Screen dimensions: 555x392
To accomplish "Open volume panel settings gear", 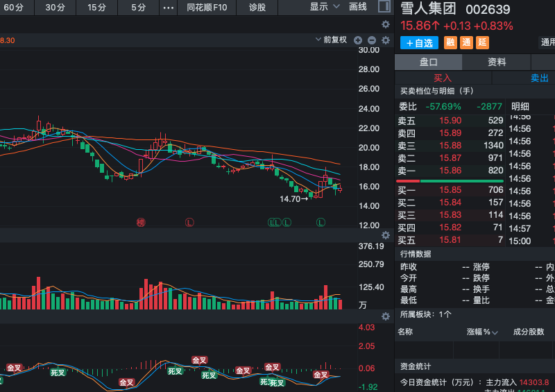I will [386, 235].
